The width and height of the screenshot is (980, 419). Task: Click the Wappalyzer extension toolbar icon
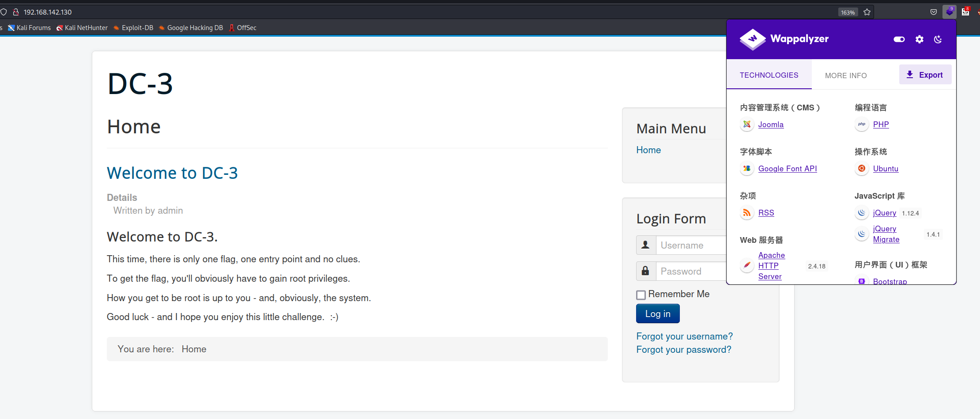[x=949, y=12]
